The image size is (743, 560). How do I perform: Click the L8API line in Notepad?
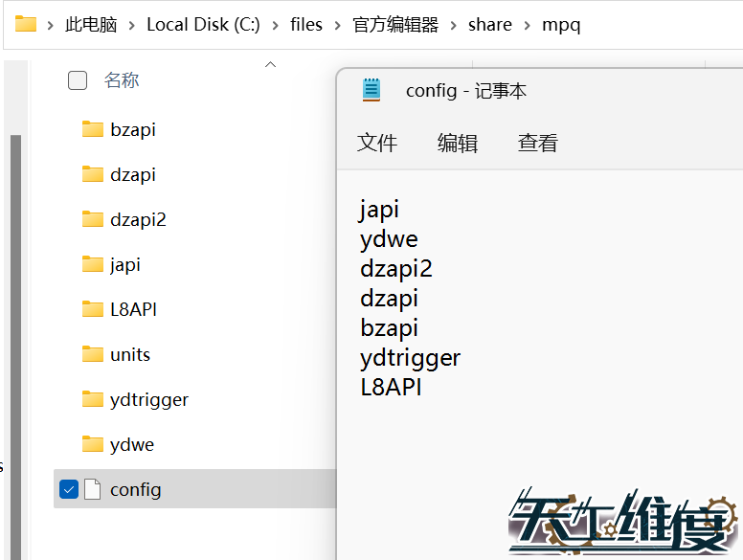pyautogui.click(x=391, y=387)
